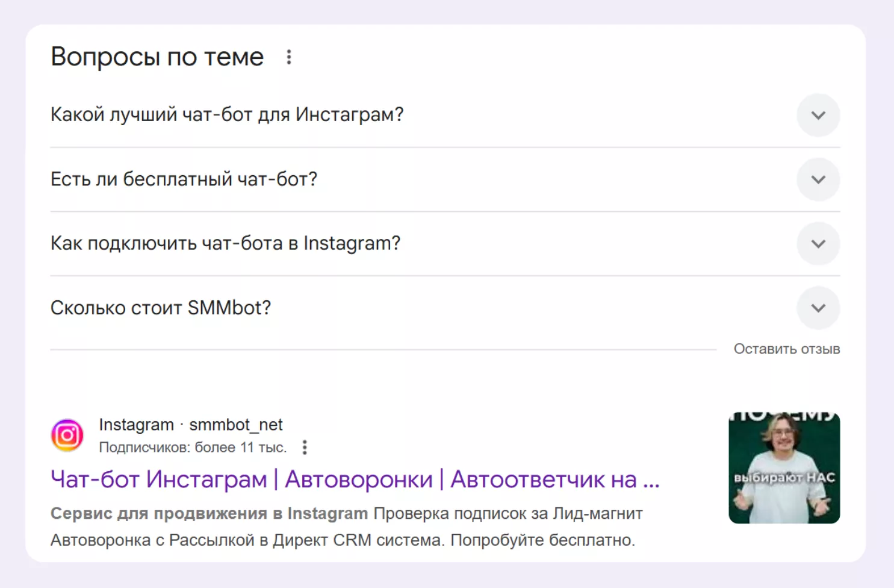Click 'Вопросы по теме' heading

point(157,57)
